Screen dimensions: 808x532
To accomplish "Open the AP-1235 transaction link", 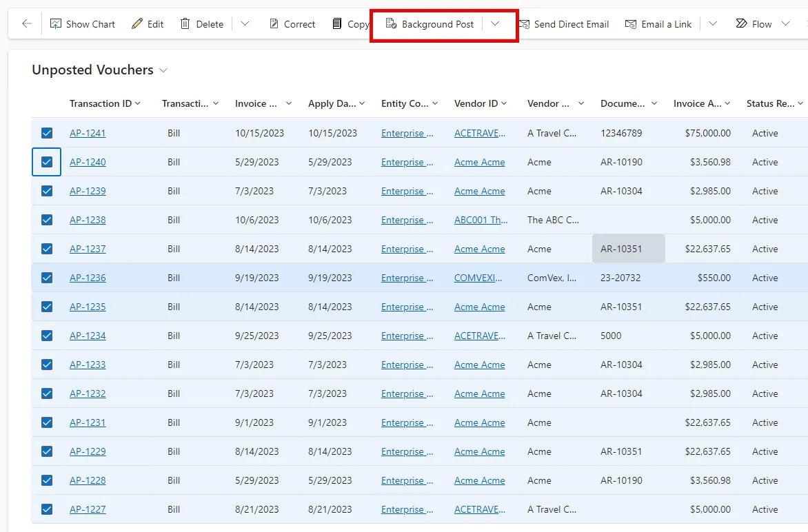I will click(88, 307).
